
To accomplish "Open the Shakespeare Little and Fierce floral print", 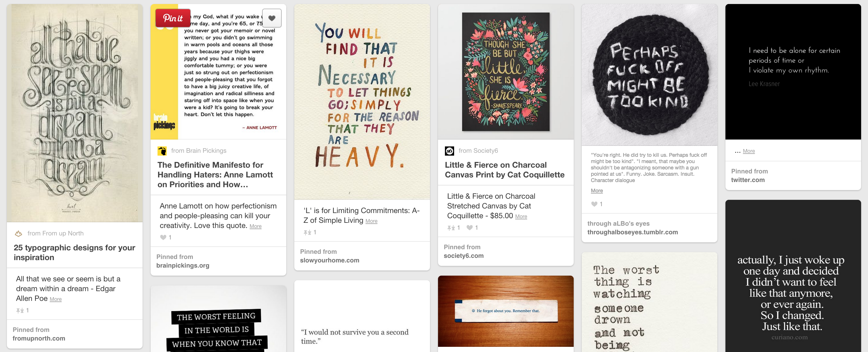I will click(x=506, y=72).
